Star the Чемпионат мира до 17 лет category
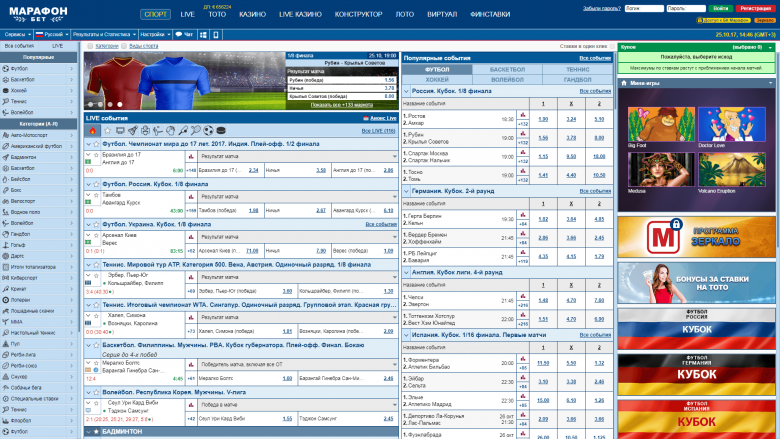Screen dimensions: 780x439 coord(97,144)
